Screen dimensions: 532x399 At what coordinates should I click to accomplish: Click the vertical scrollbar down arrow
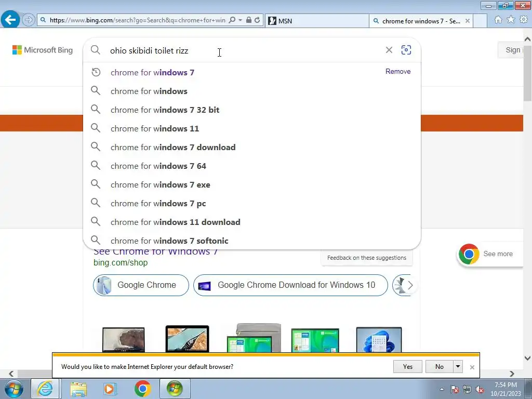(528, 358)
